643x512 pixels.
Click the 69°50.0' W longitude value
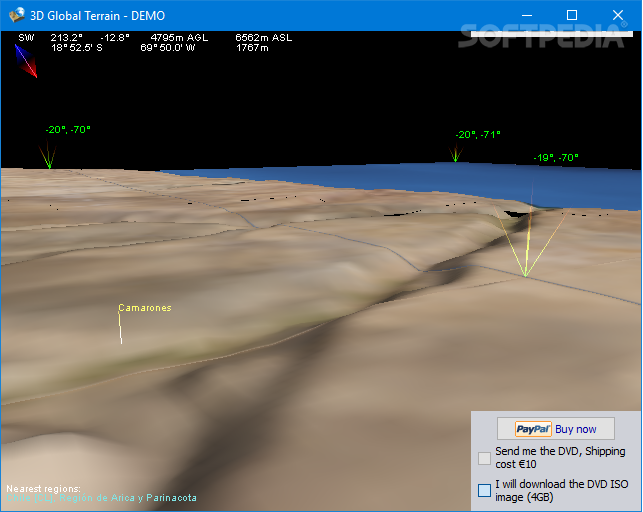[168, 48]
